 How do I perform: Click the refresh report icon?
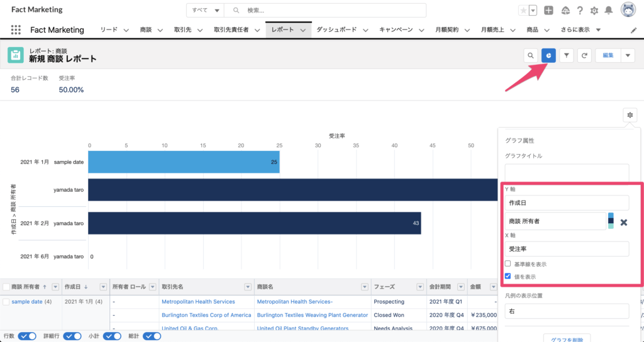tap(584, 56)
